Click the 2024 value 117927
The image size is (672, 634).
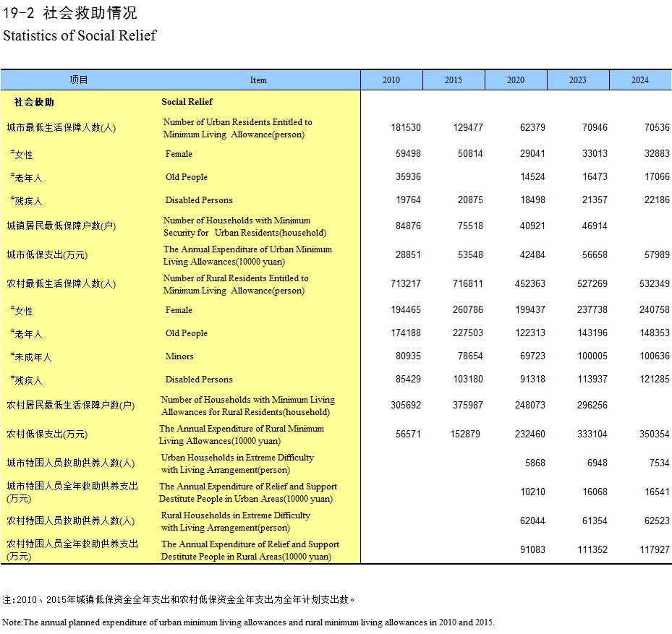[x=655, y=550]
